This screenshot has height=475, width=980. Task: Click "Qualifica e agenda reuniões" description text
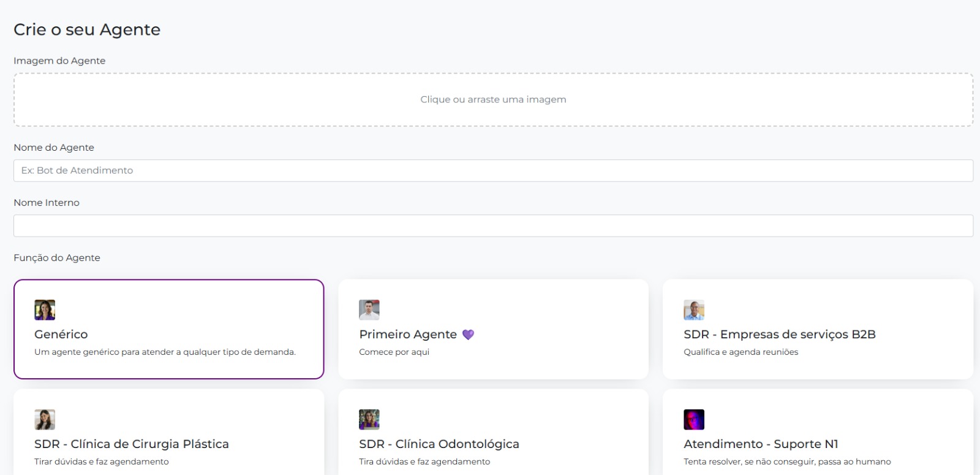coord(741,352)
